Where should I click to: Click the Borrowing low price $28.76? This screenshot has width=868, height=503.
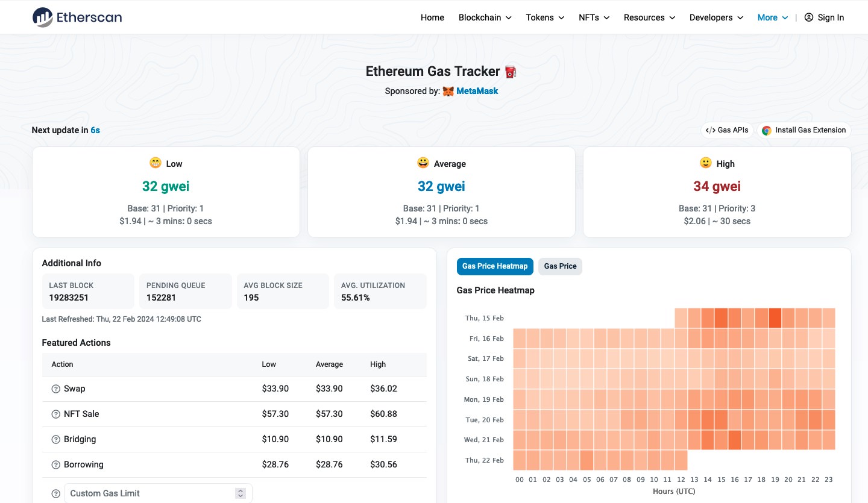275,464
